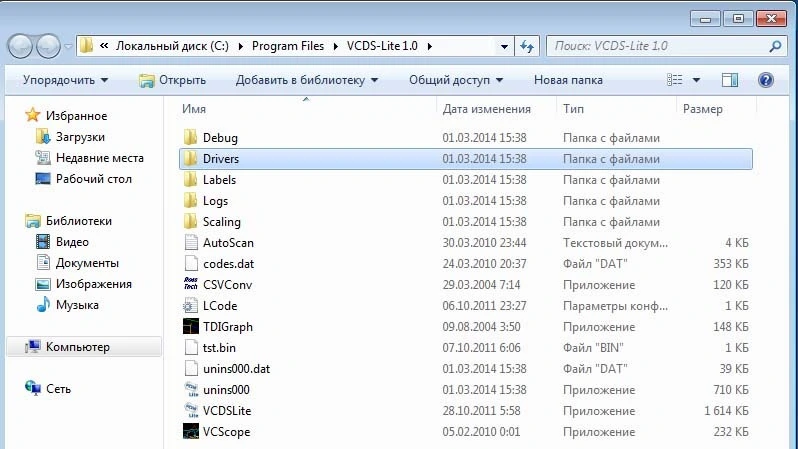Screen dimensions: 798x449
Task: Click VCDS-Lite 1.0 breadcrumb segment
Action: click(382, 46)
